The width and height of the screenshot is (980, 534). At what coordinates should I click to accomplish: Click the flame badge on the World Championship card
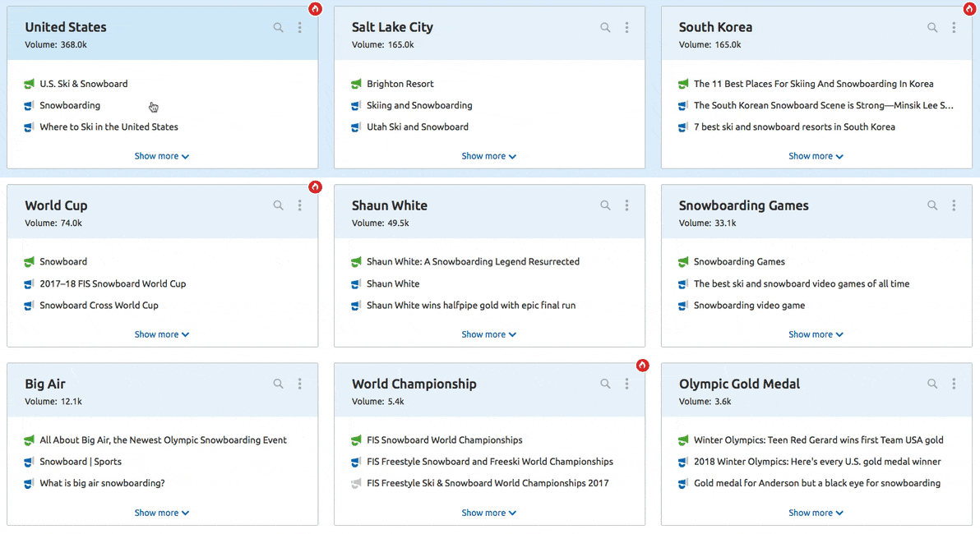(x=642, y=365)
